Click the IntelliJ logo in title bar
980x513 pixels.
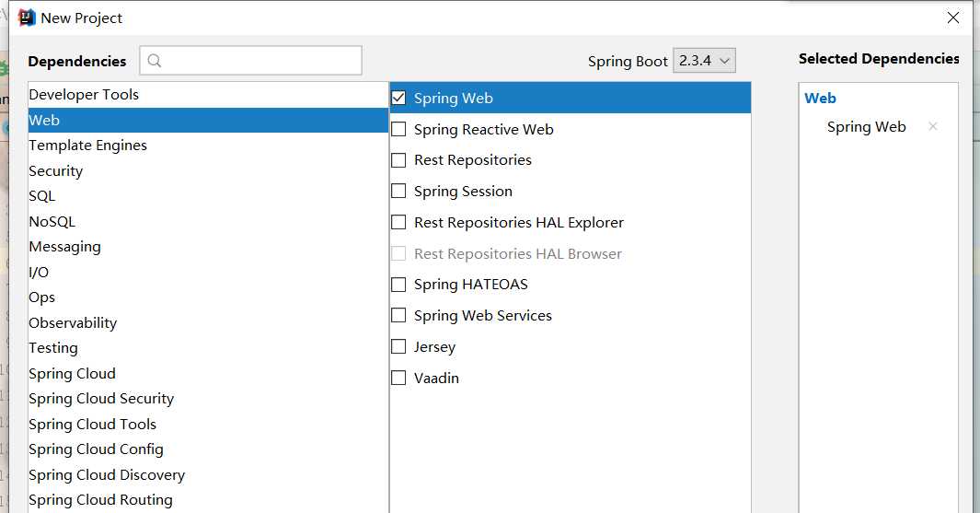point(27,18)
